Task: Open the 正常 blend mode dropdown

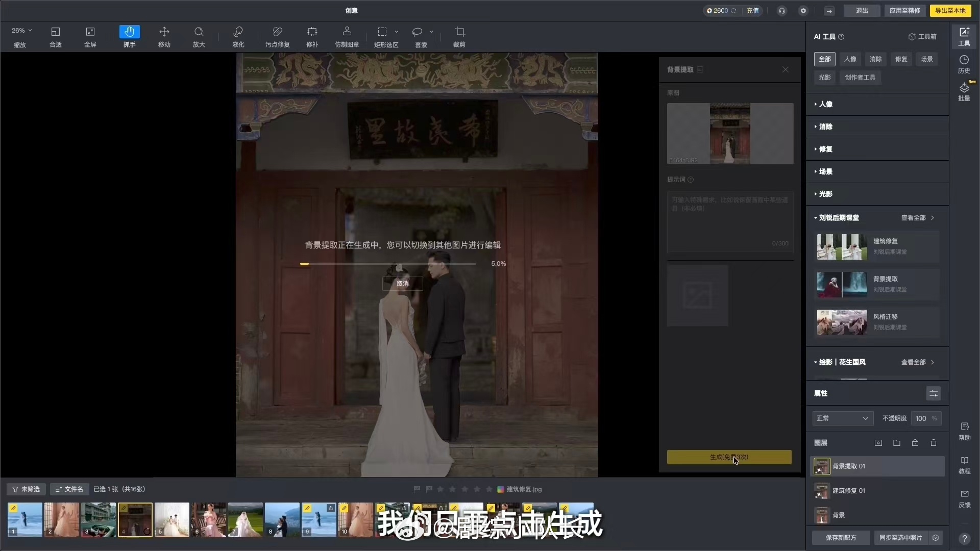Action: pos(842,418)
